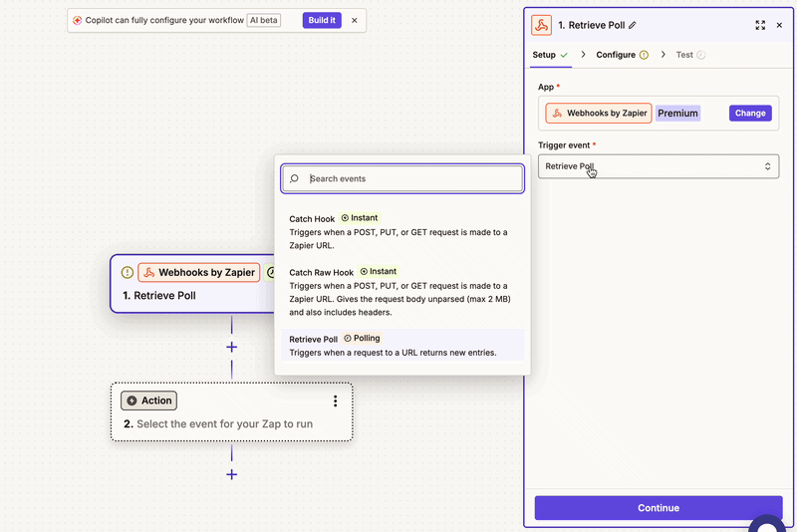Close the Retrieve Poll side panel
The height and width of the screenshot is (532, 797).
point(779,25)
